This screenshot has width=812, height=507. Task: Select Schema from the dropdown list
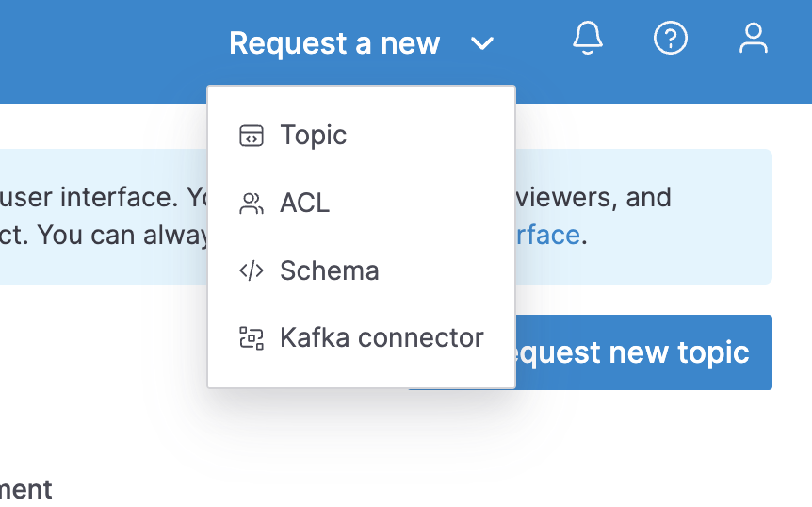[330, 271]
